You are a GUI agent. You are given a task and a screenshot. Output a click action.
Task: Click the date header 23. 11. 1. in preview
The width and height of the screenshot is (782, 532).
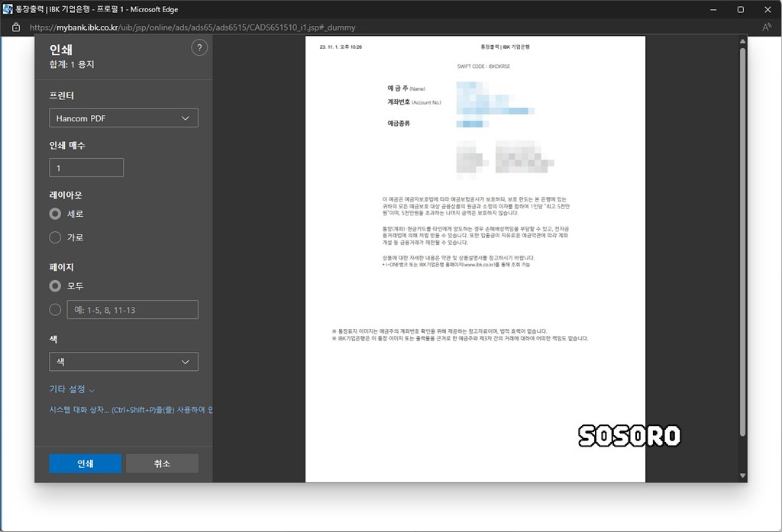pos(341,47)
